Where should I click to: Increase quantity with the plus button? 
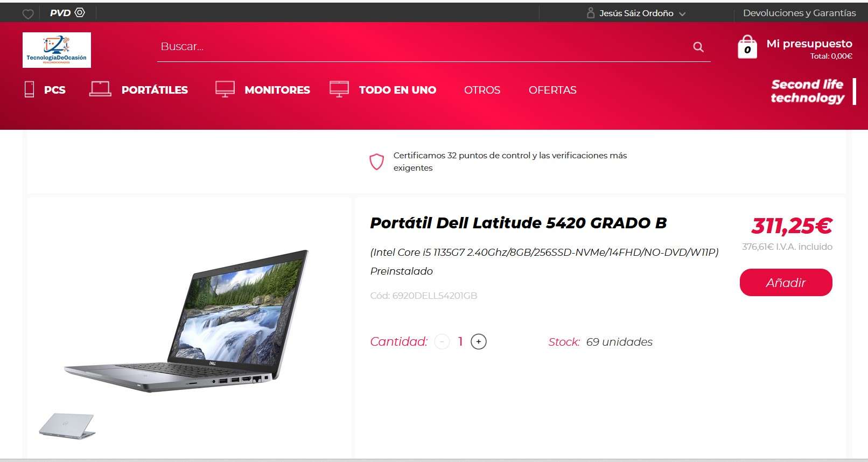(479, 341)
